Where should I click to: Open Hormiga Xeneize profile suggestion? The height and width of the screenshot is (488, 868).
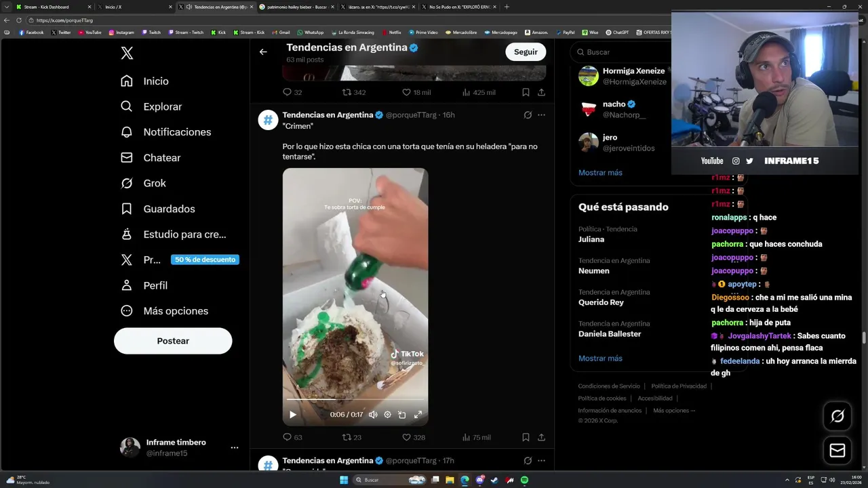pos(624,76)
